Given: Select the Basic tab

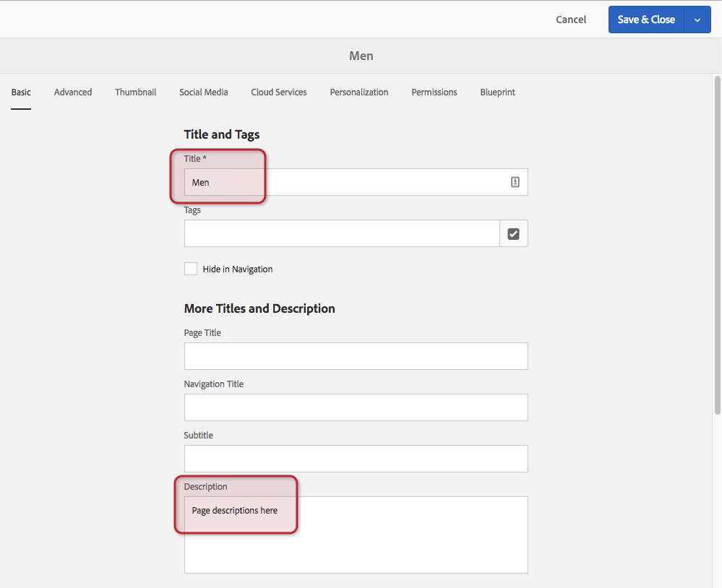Looking at the screenshot, I should [x=21, y=92].
